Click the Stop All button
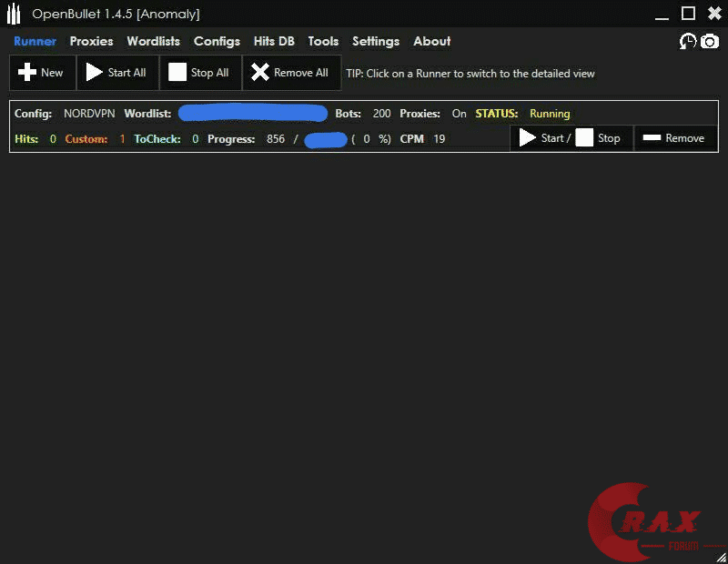 coord(200,73)
